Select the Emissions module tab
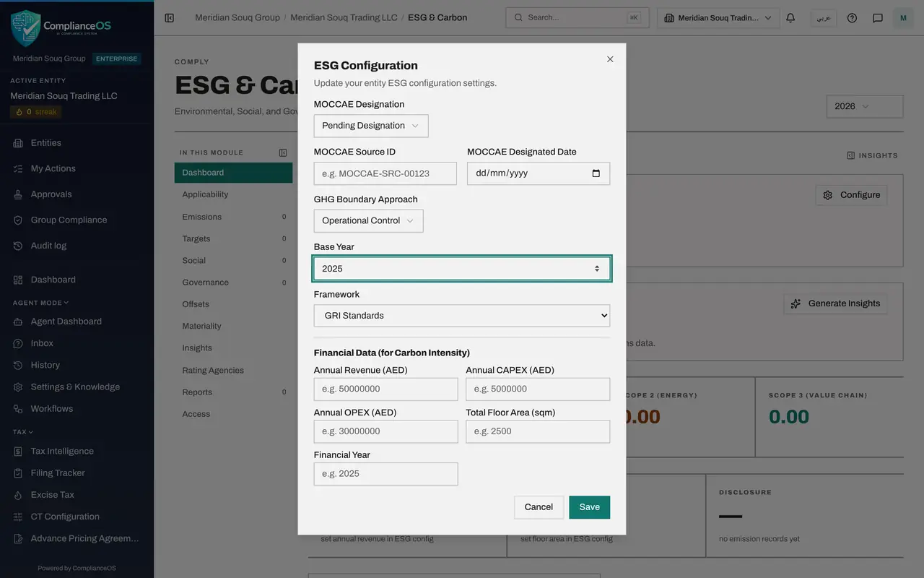The image size is (924, 578). (x=233, y=217)
